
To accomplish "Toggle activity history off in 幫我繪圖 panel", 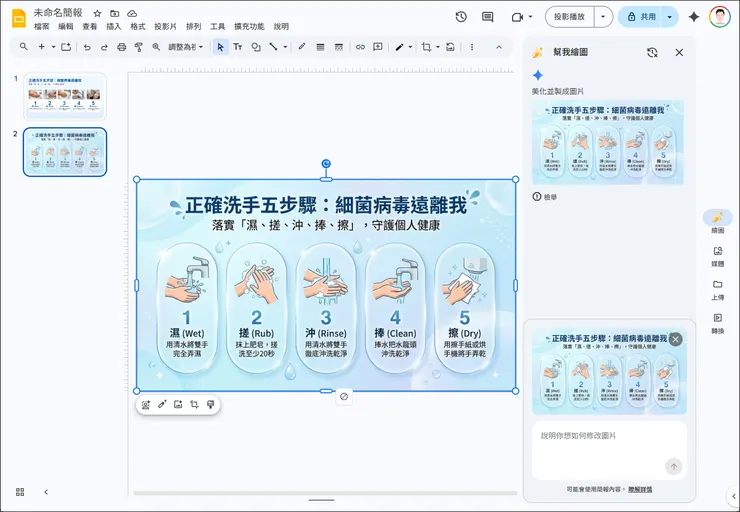I will (x=652, y=52).
